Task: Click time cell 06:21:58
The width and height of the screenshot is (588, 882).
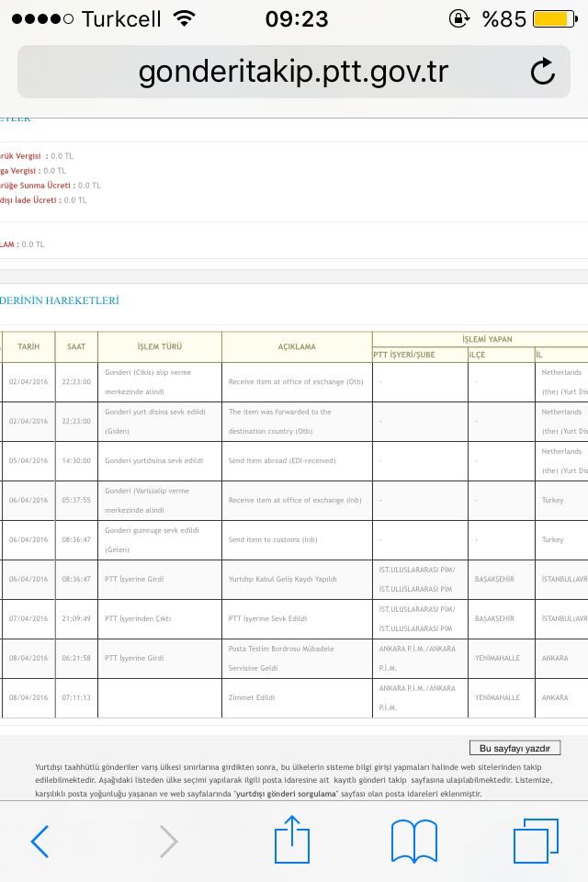Action: (x=76, y=658)
